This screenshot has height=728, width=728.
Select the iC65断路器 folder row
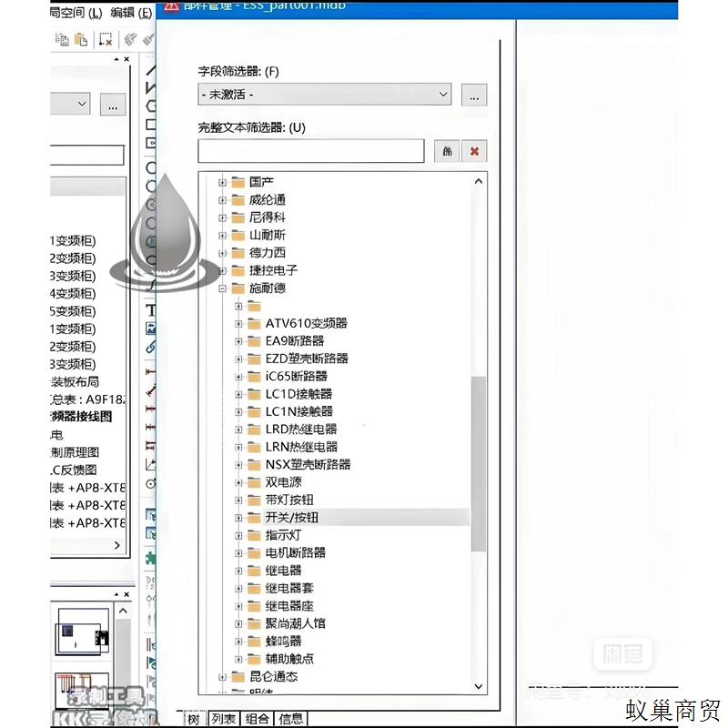click(297, 376)
